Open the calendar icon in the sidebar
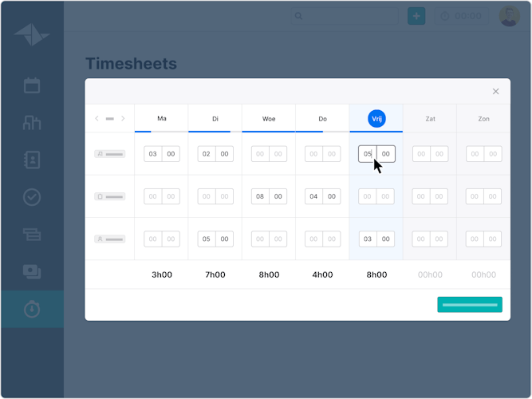This screenshot has width=532, height=399. [x=32, y=85]
